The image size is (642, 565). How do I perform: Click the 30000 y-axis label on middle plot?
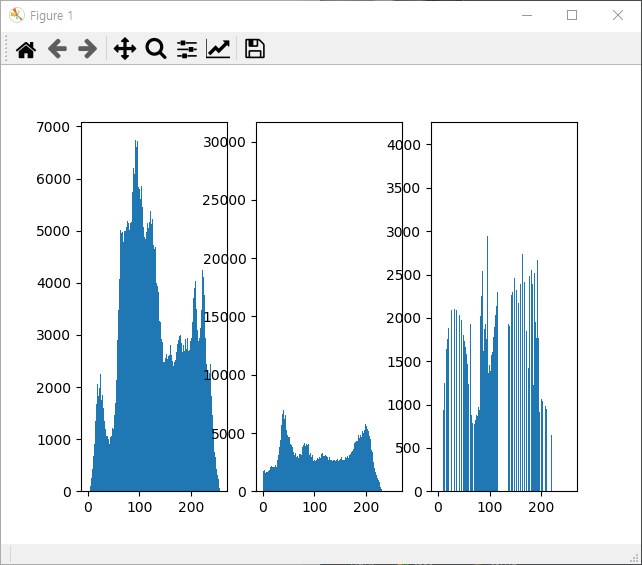point(224,142)
